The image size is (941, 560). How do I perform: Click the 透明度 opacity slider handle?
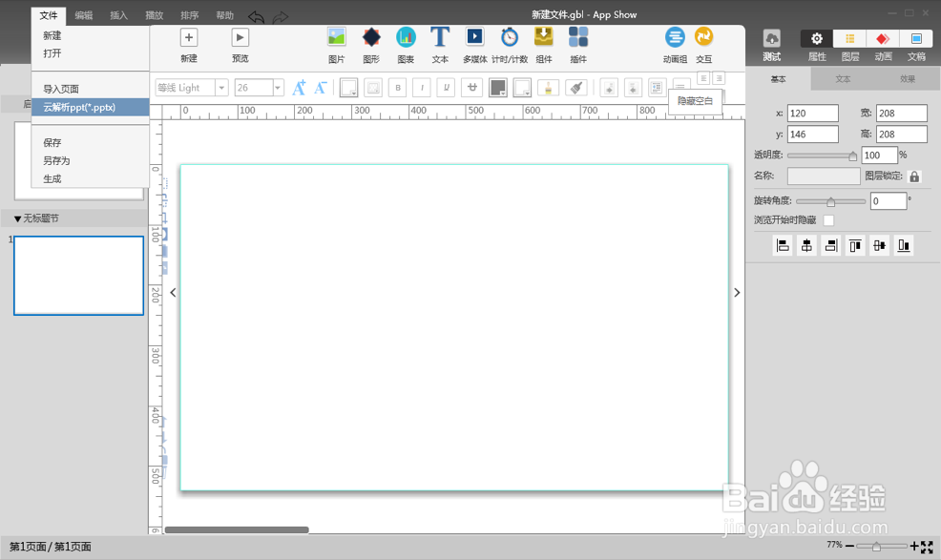pyautogui.click(x=853, y=156)
